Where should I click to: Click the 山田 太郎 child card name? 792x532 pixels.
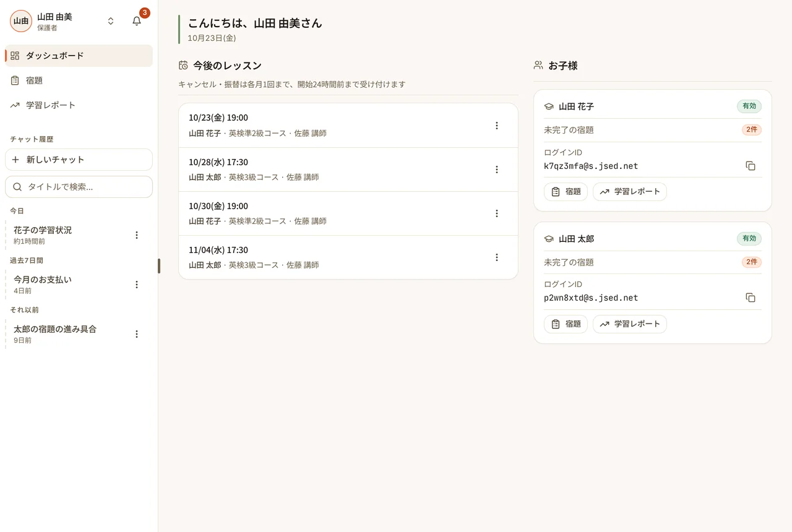point(576,239)
